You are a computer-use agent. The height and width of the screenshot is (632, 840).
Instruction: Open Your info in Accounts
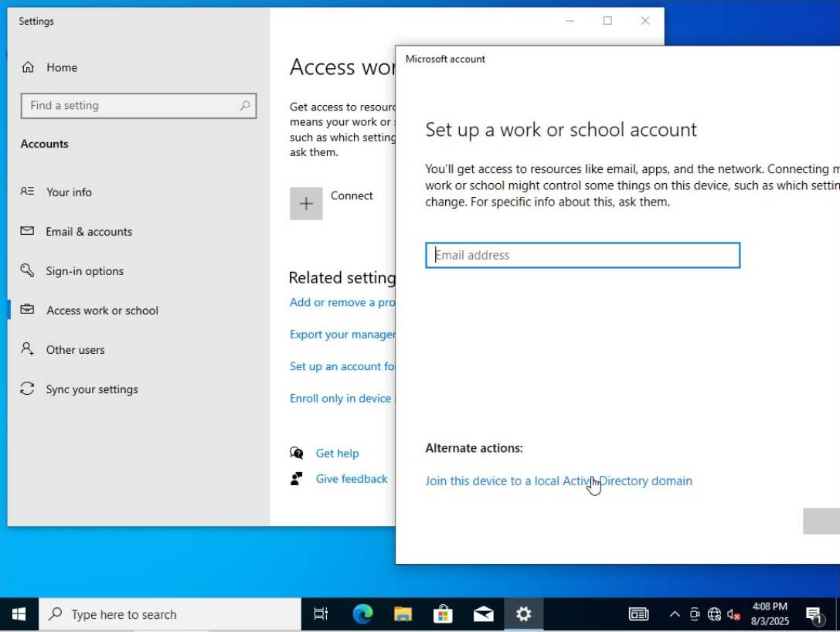pos(69,192)
